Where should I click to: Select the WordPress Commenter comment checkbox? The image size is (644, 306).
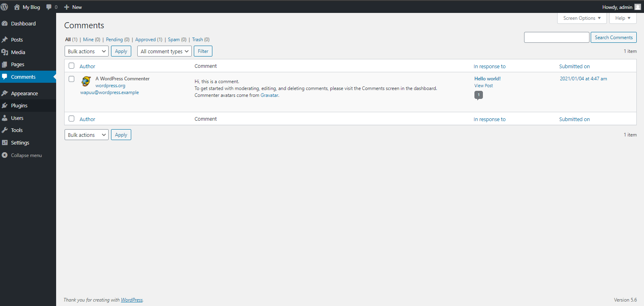click(71, 79)
